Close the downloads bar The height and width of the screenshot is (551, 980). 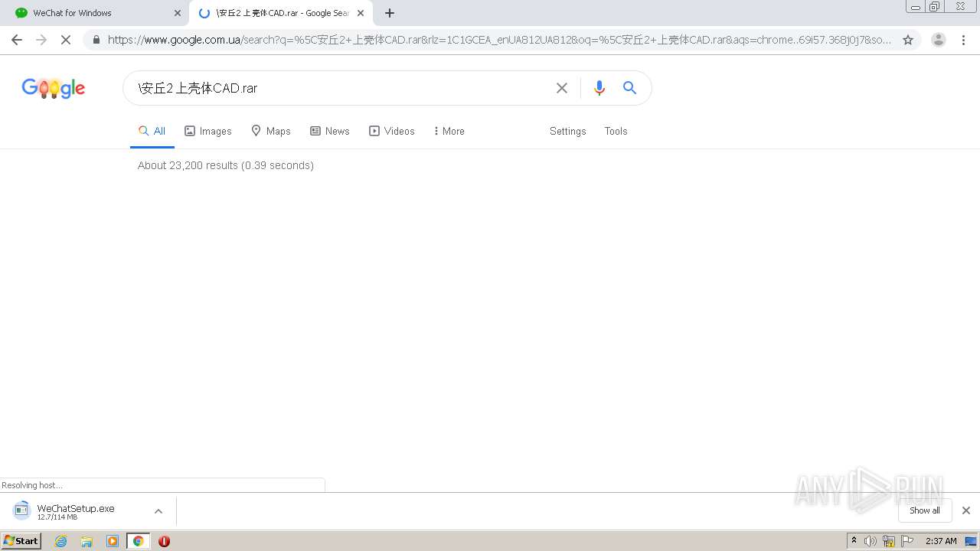click(x=966, y=510)
